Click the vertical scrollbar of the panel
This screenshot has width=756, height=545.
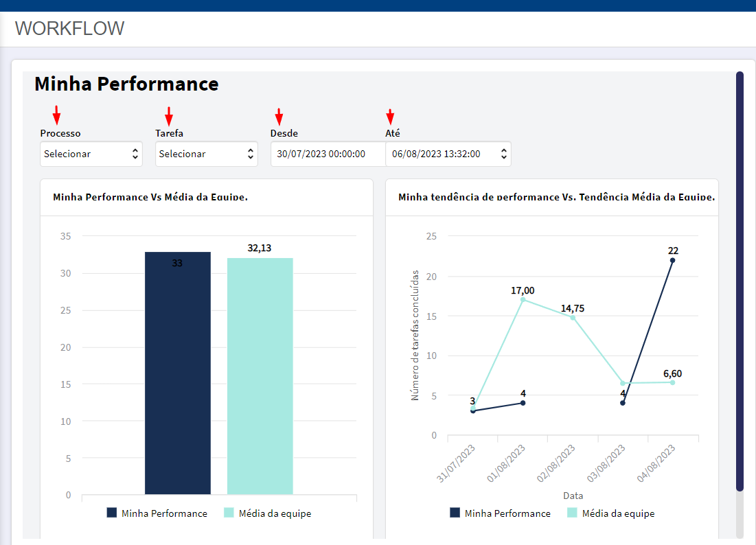click(740, 281)
